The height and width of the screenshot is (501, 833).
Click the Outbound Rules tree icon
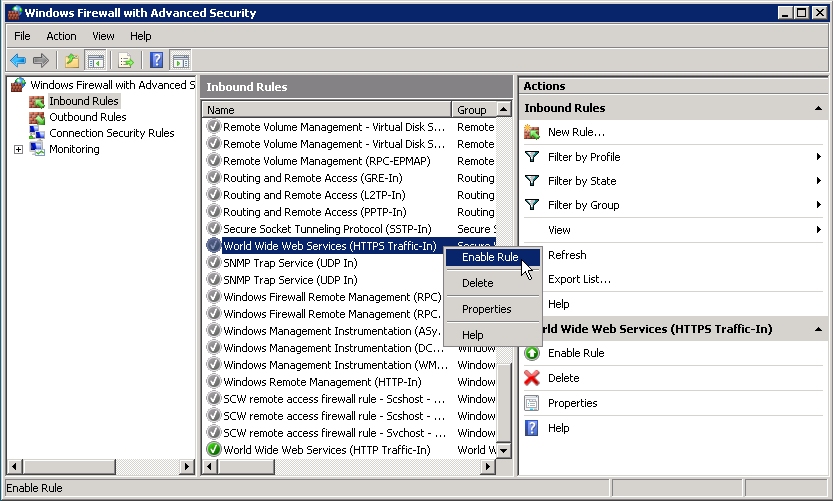point(37,117)
